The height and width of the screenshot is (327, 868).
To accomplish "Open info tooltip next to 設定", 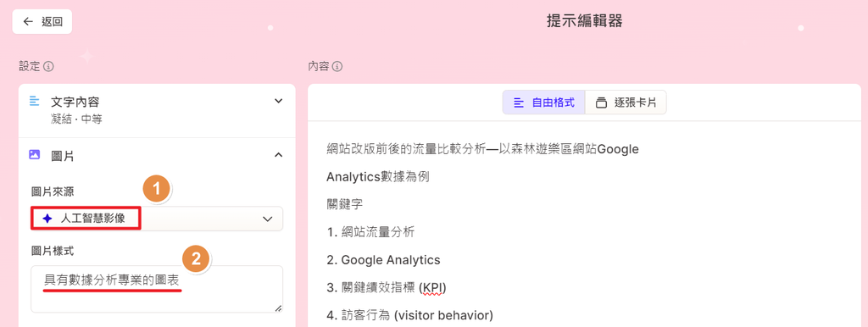I will [48, 67].
